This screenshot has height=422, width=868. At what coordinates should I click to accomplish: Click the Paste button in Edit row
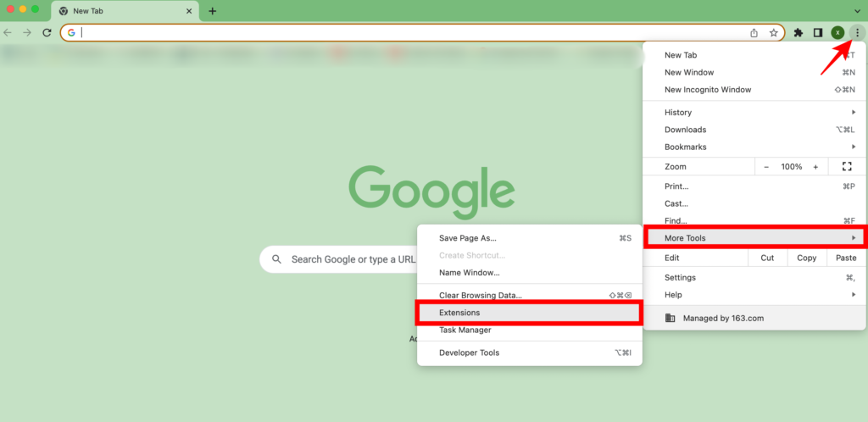[845, 258]
